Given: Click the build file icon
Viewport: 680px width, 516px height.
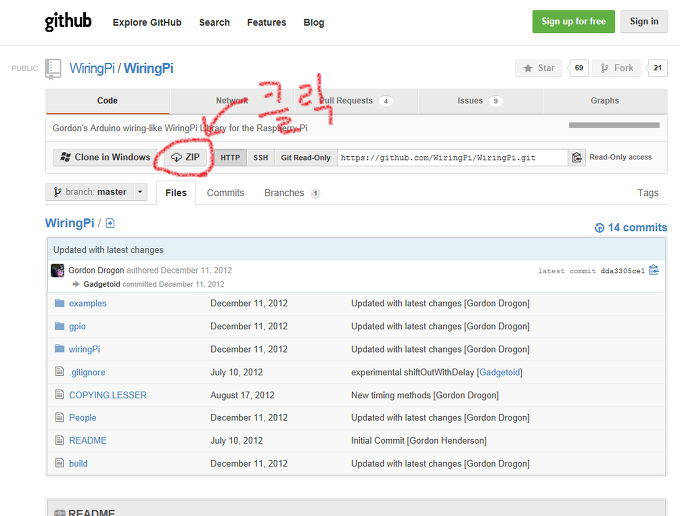Looking at the screenshot, I should coord(59,463).
